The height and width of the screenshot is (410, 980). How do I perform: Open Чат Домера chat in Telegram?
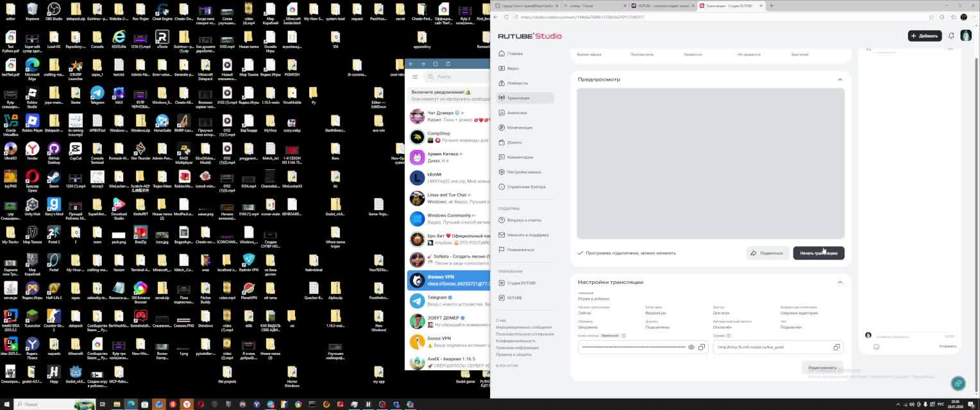coord(448,117)
